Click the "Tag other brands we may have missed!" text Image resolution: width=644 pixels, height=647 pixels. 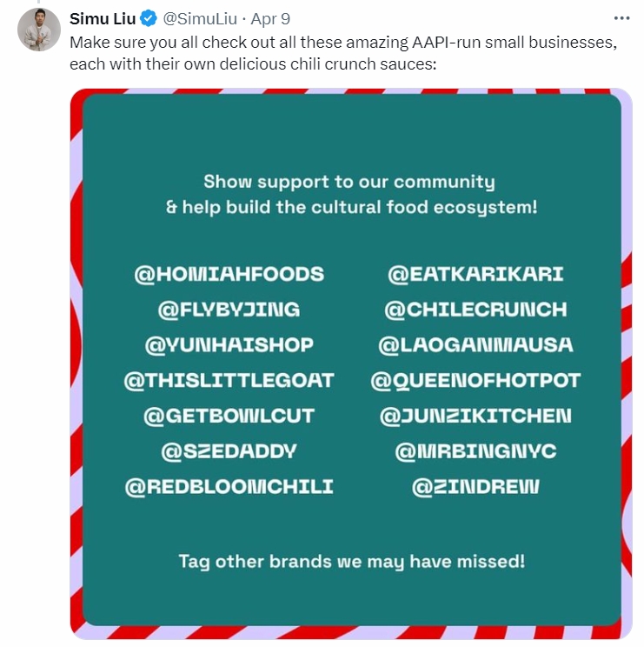(x=352, y=561)
